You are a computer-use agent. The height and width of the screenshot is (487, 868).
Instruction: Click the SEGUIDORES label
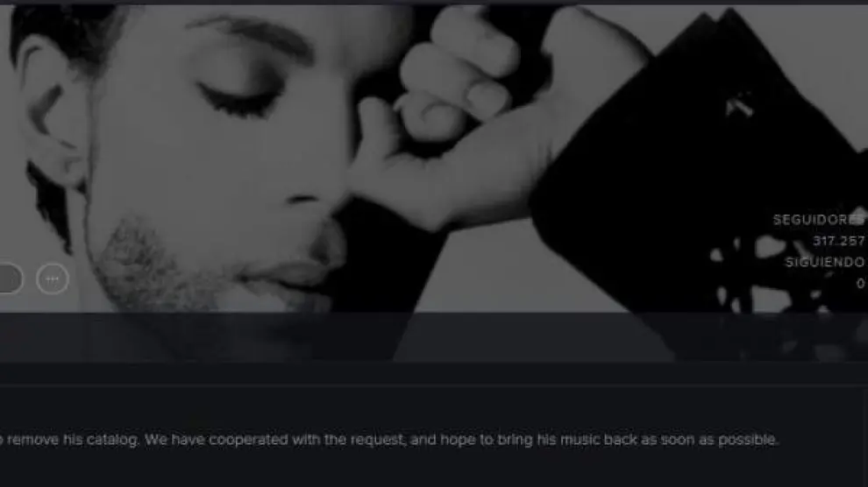[819, 220]
